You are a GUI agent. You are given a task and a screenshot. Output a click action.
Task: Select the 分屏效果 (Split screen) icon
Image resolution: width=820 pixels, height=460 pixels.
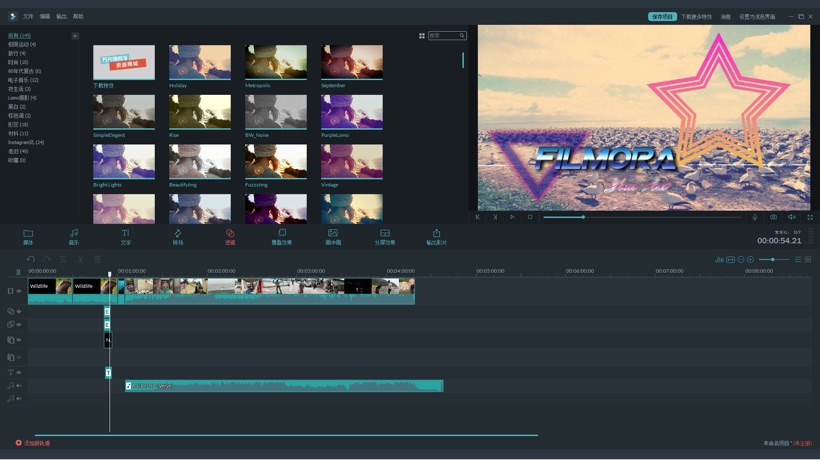click(x=385, y=234)
